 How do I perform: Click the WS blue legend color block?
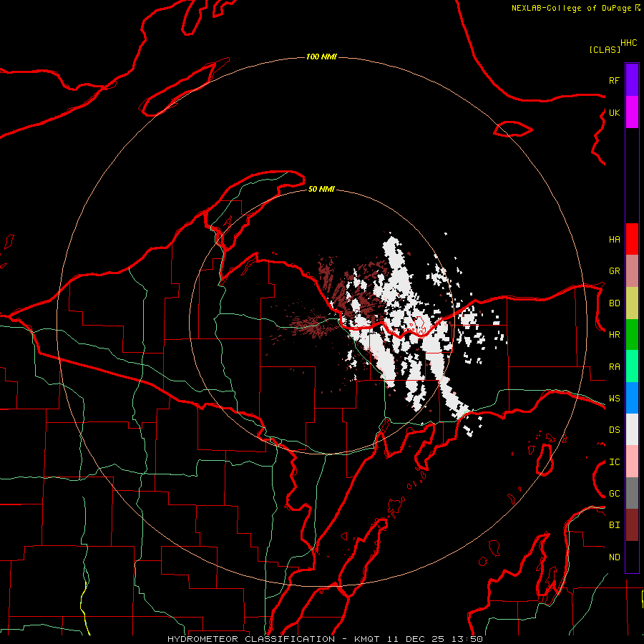click(x=632, y=398)
